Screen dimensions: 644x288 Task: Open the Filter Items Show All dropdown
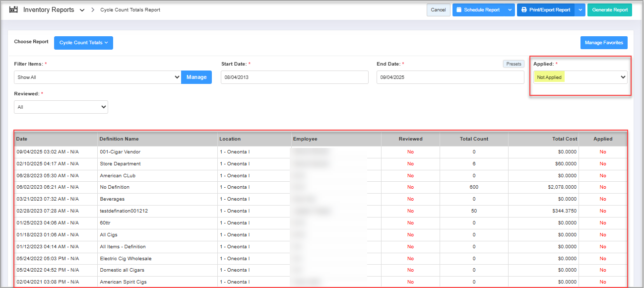point(97,77)
